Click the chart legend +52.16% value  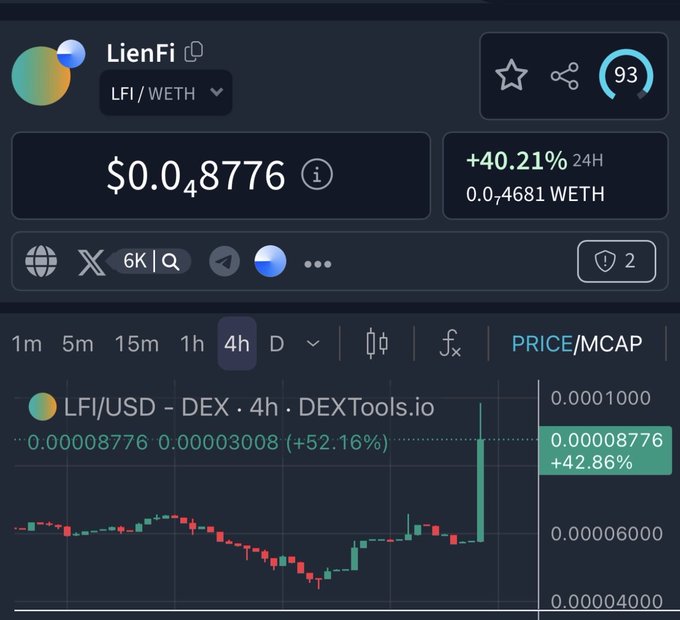coord(337,443)
